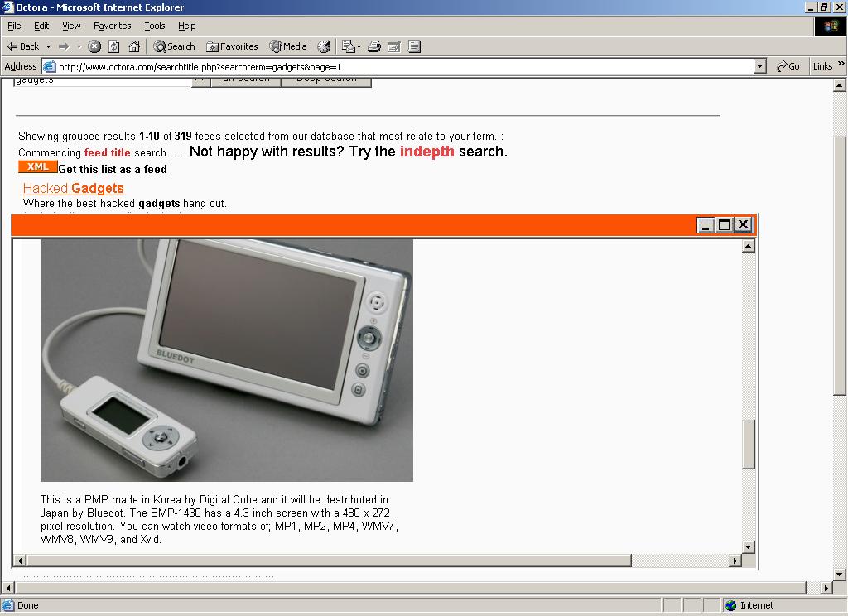Open Tools menu
This screenshot has width=848, height=616.
[155, 26]
